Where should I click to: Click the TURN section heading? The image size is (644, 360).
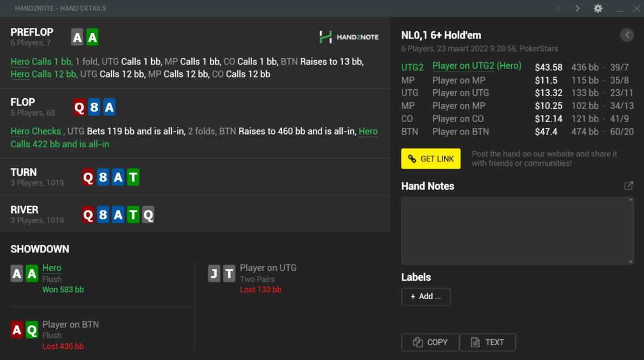(x=24, y=172)
